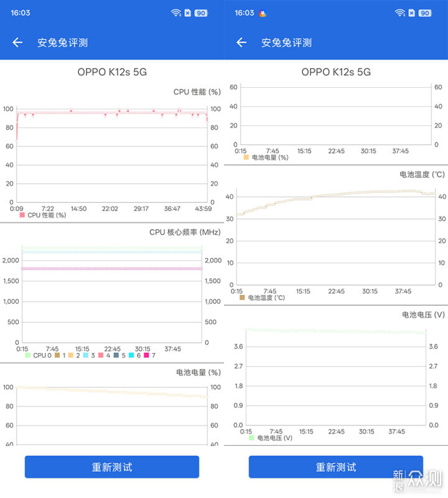Viewport: 448px width, 498px height.
Task: Tap the right 重新测试 button
Action: [336, 467]
